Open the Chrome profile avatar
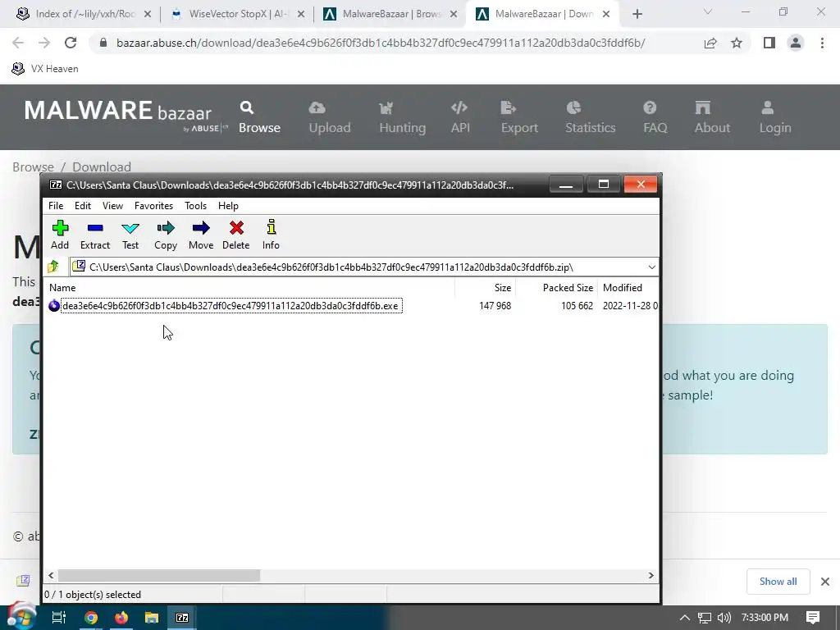This screenshot has height=630, width=840. pyautogui.click(x=796, y=43)
